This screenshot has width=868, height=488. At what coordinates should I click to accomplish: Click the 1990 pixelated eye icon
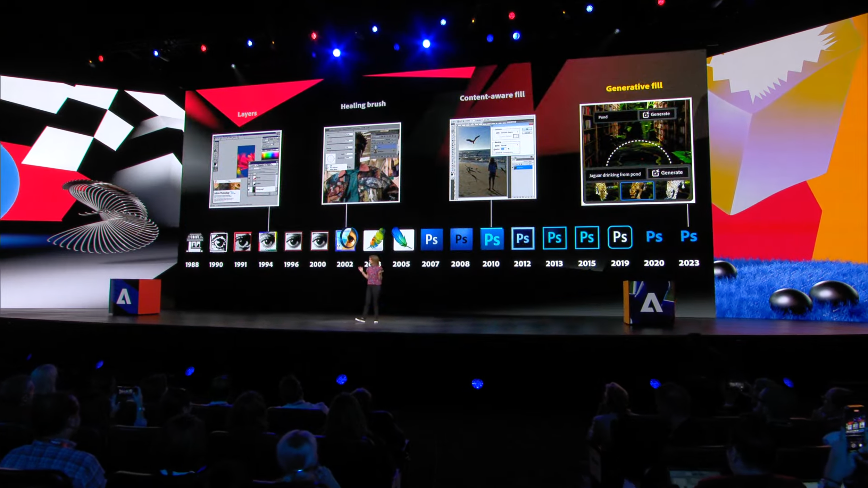219,242
